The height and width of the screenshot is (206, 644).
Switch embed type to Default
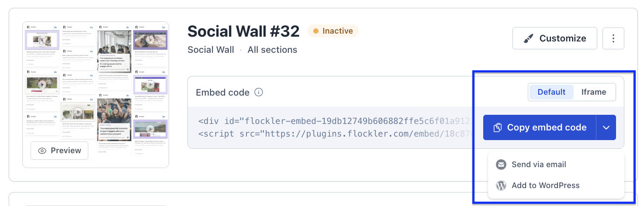tap(551, 92)
